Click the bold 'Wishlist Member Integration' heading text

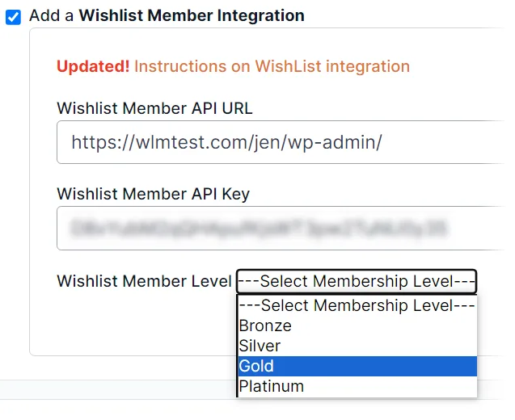pyautogui.click(x=192, y=15)
